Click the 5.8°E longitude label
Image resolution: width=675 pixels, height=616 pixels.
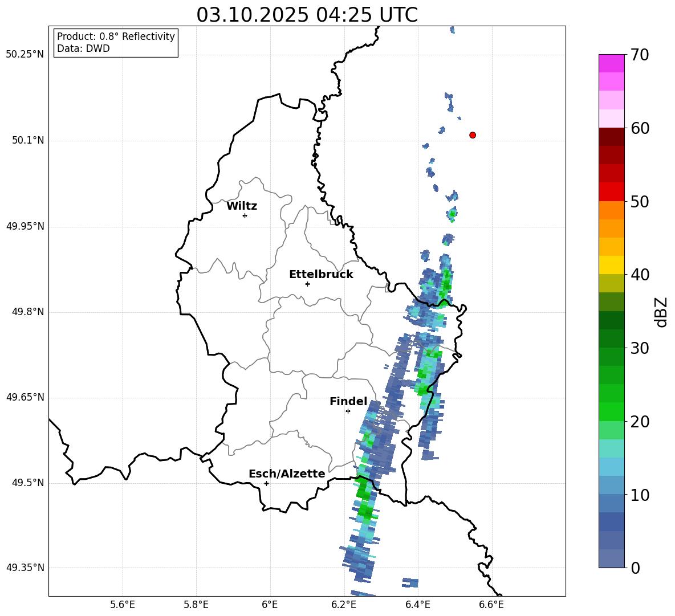click(196, 605)
